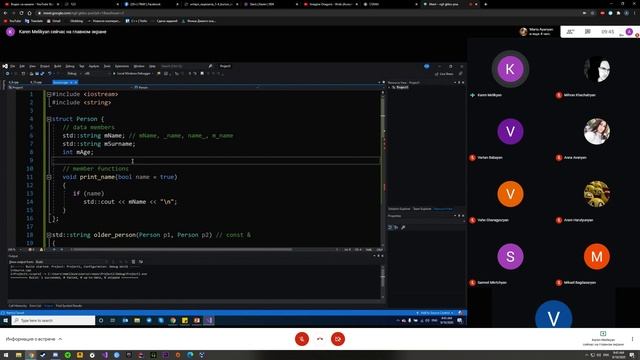640x360 pixels.
Task: Switch to Find Symbol Results tab
Action: [x=69, y=306]
